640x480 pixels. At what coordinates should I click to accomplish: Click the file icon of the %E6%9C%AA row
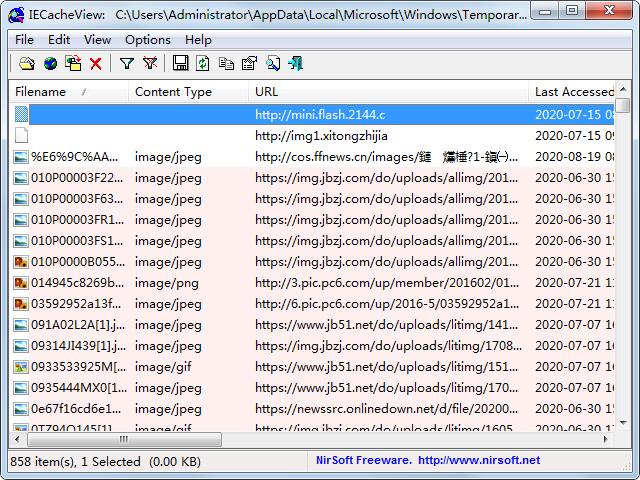point(20,157)
